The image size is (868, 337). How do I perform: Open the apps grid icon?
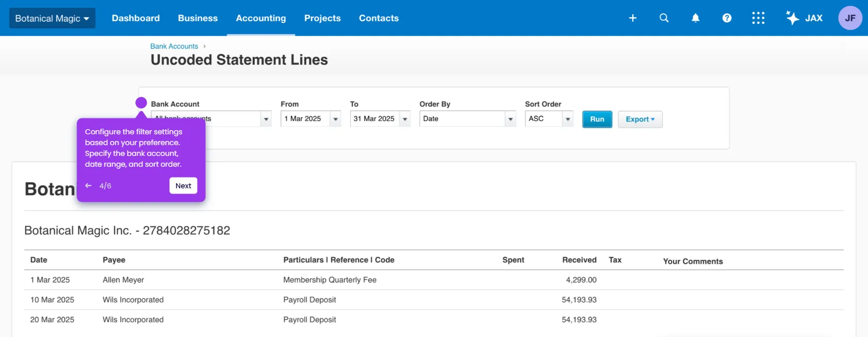pyautogui.click(x=758, y=18)
